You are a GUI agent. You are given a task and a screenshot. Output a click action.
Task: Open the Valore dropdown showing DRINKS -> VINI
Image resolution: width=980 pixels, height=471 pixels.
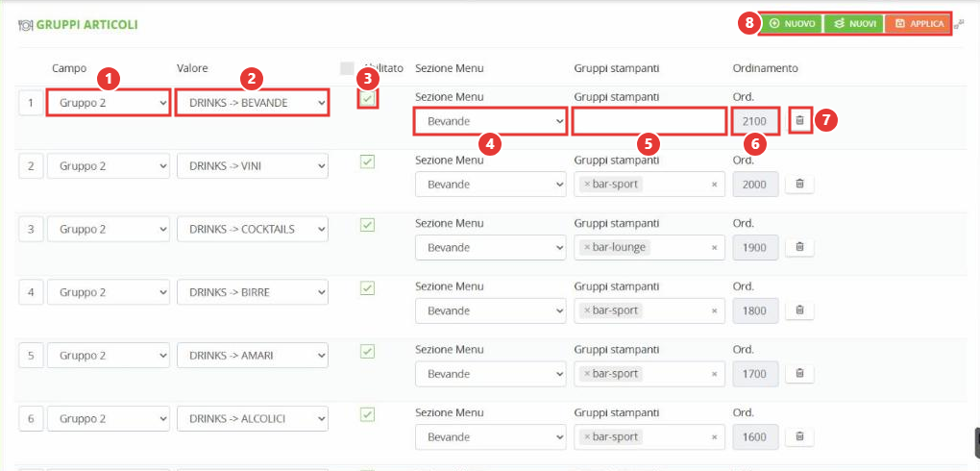pyautogui.click(x=253, y=166)
